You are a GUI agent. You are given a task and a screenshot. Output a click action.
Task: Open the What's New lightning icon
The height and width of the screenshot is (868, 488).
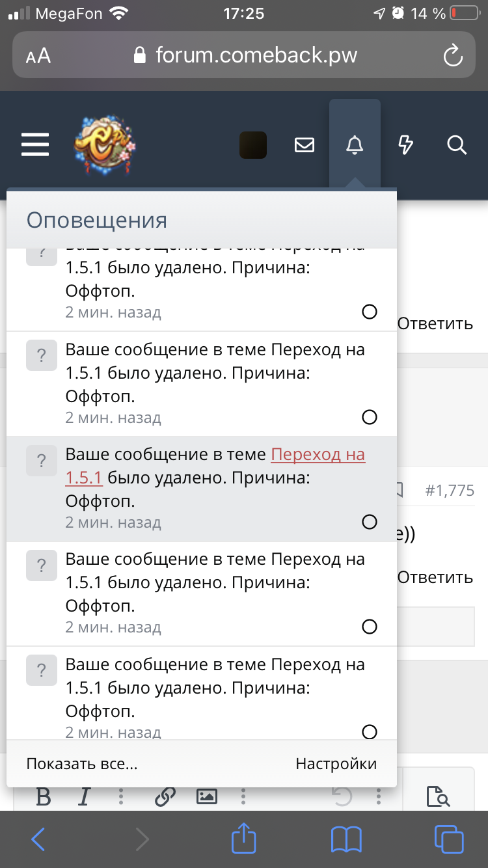[x=405, y=145]
